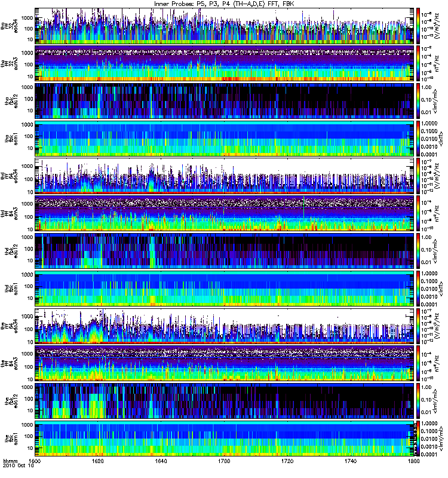448x478 pixels.
Task: Click the color bar of the top edc34 panel
Action: [418, 26]
